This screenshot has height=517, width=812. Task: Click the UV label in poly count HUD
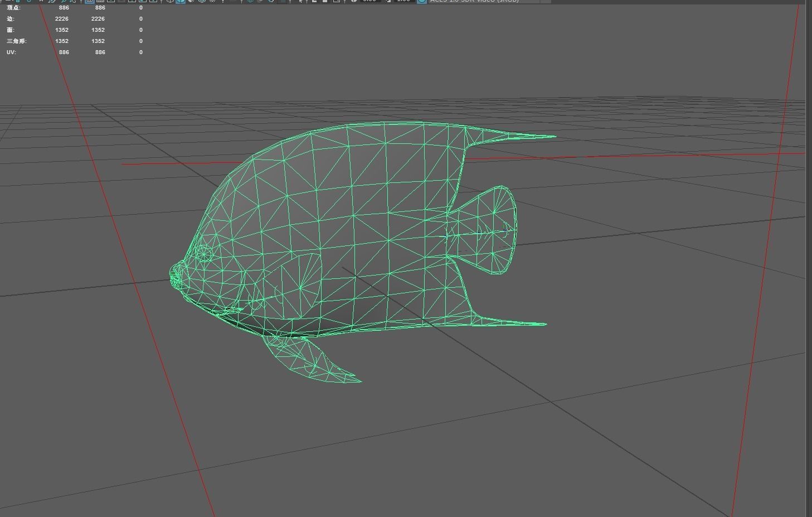[11, 52]
